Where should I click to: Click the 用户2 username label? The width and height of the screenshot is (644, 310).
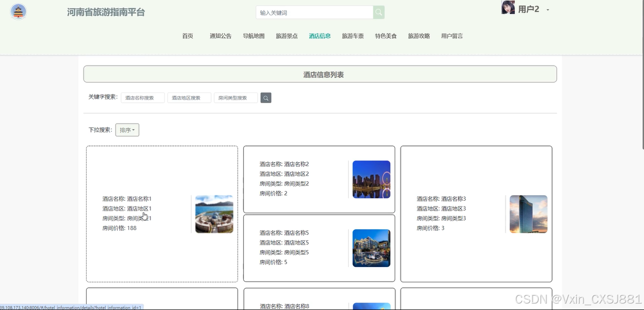click(x=529, y=9)
